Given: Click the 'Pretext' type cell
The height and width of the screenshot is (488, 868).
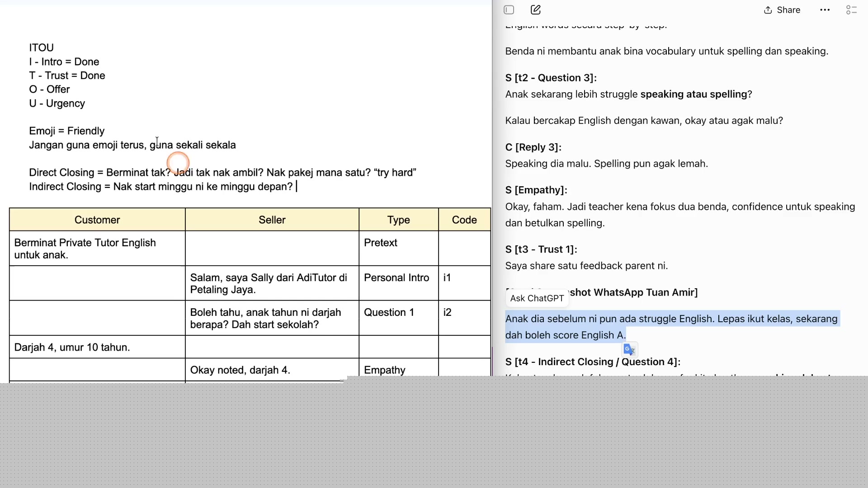Looking at the screenshot, I should (x=399, y=249).
